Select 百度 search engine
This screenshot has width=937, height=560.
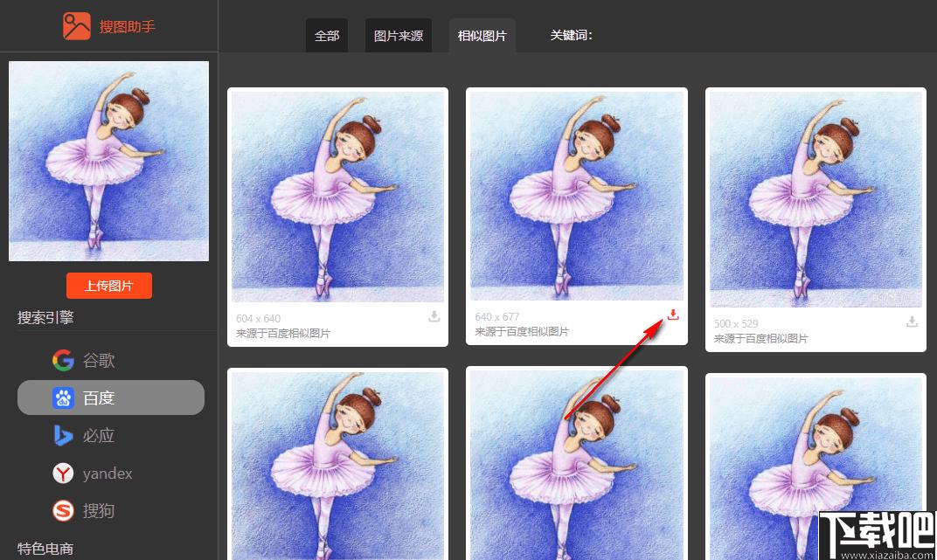111,398
